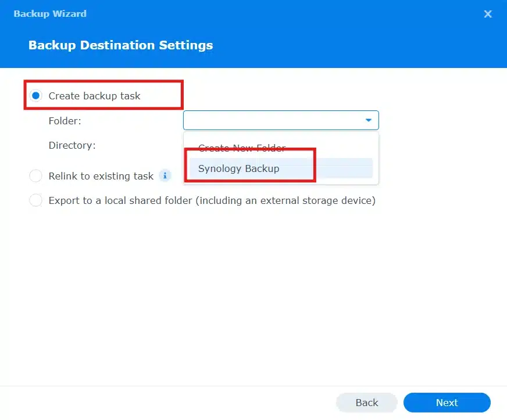Viewport: 507px width, 420px height.
Task: Choose Relink to existing task
Action: tap(35, 175)
